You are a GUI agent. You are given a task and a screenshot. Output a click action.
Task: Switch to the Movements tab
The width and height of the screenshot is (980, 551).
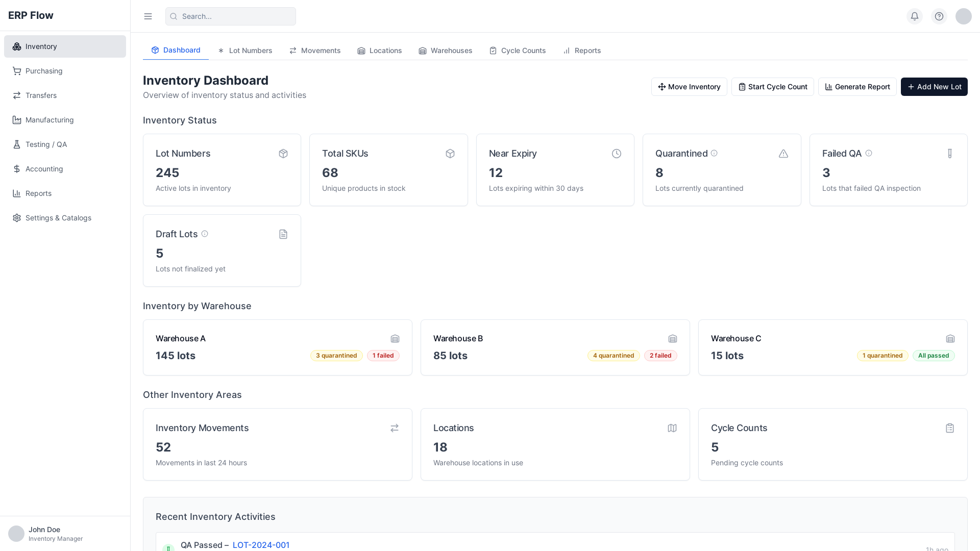pos(315,51)
